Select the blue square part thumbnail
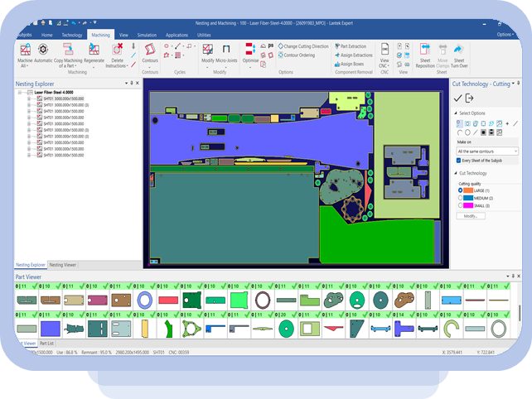Image resolution: width=532 pixels, height=399 pixels. pos(51,329)
